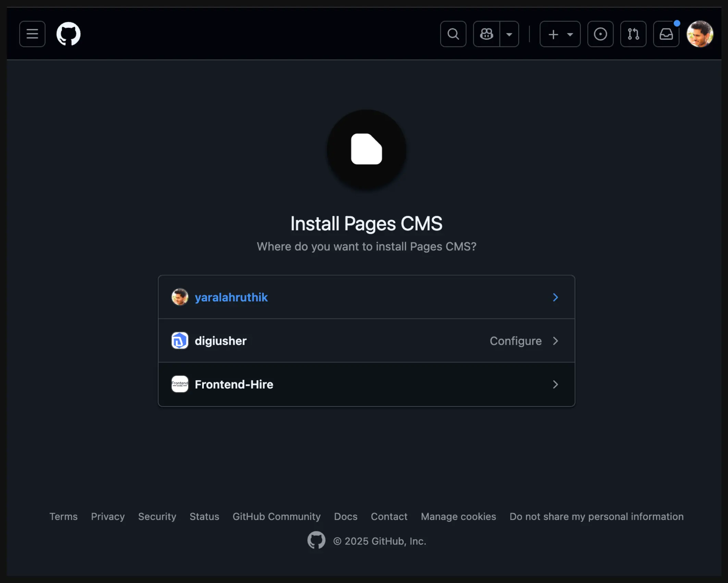Open your profile avatar menu
The height and width of the screenshot is (583, 728).
click(x=700, y=34)
